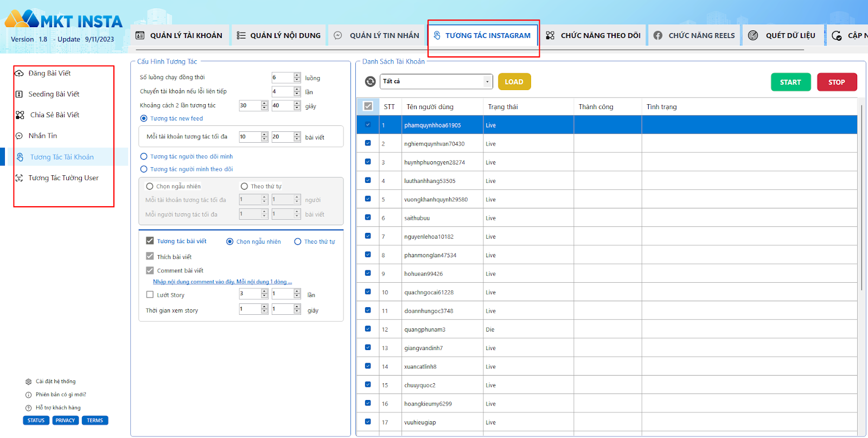Click the Tương Tác Tài Khoản sidebar icon
The image size is (868, 438).
tap(20, 157)
